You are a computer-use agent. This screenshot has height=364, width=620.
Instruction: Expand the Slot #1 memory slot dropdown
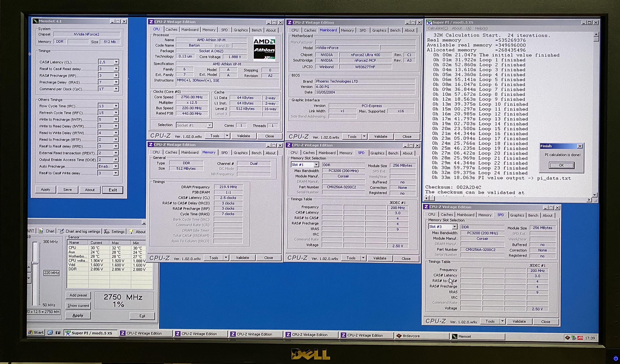316,165
